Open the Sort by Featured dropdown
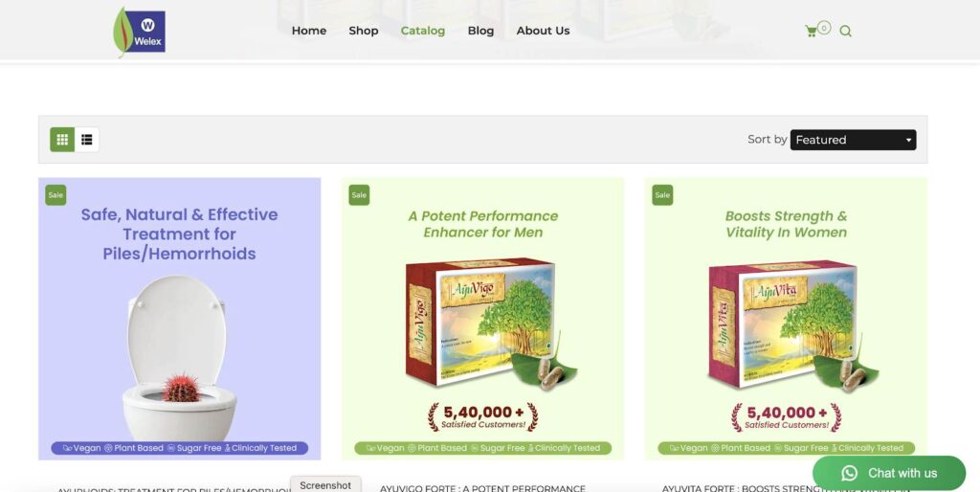 point(853,140)
